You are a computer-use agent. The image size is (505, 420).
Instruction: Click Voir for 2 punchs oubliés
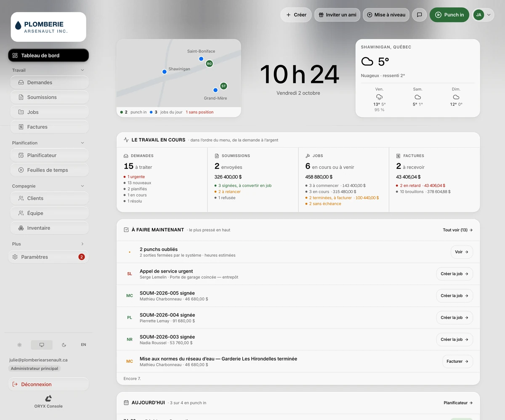tap(462, 252)
